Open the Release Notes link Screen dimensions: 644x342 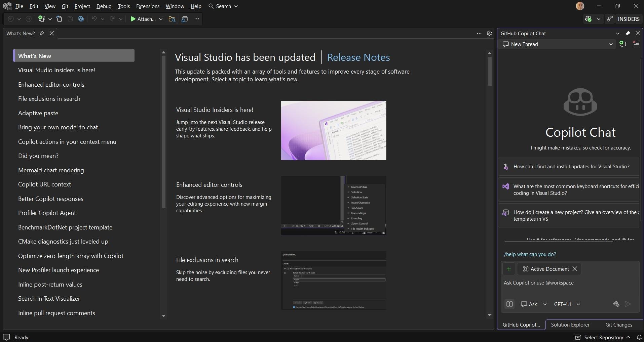pyautogui.click(x=358, y=57)
